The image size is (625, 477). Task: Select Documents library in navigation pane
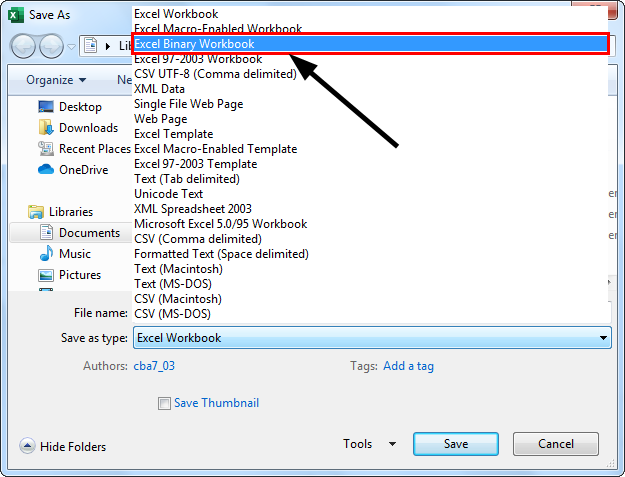[89, 233]
